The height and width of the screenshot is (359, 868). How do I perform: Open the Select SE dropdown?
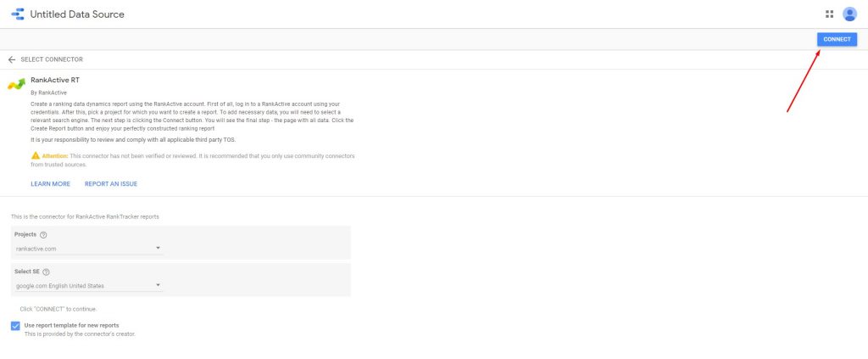tap(88, 286)
